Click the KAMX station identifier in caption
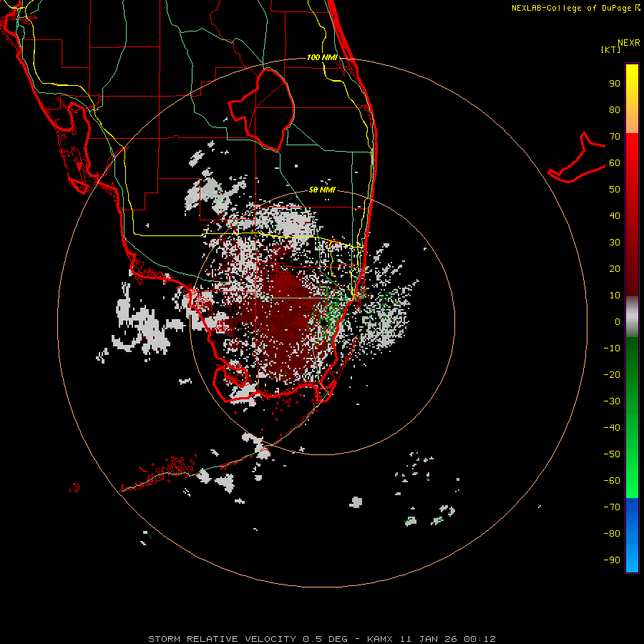The image size is (644, 644). pos(380,639)
